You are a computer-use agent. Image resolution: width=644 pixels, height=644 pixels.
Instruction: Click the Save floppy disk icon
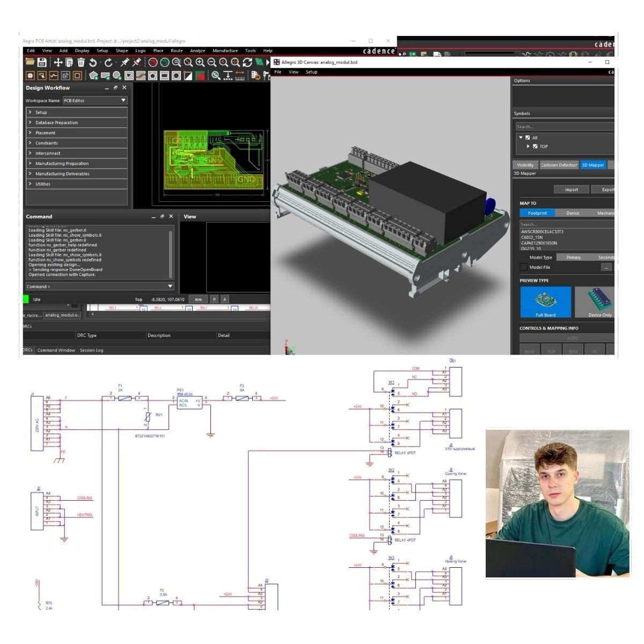click(42, 63)
